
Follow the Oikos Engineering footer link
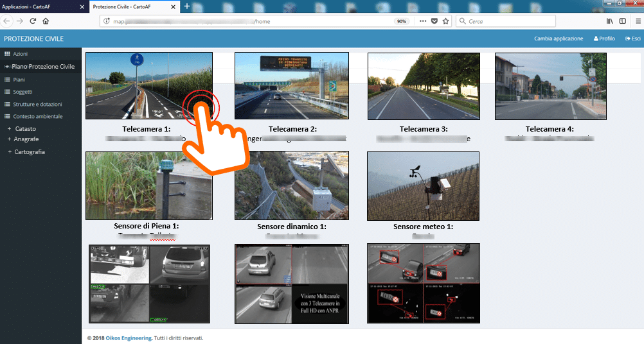click(x=129, y=338)
